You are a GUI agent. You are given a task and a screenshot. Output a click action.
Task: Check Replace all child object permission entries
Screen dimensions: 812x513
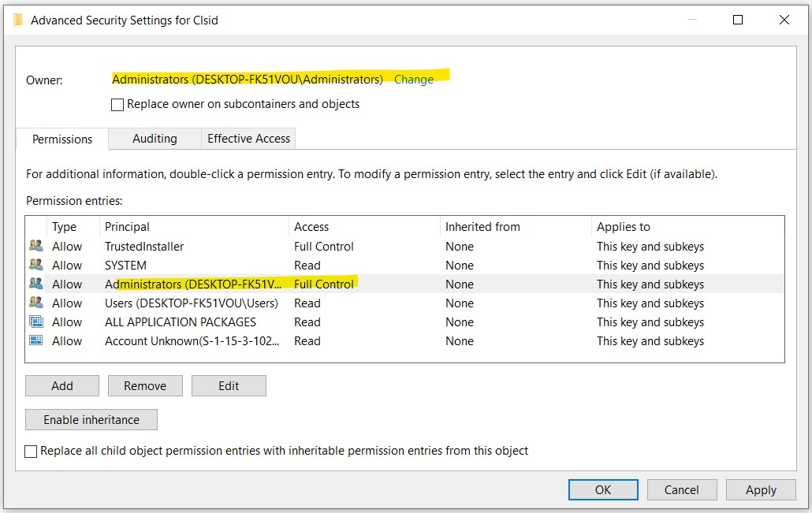pos(31,452)
